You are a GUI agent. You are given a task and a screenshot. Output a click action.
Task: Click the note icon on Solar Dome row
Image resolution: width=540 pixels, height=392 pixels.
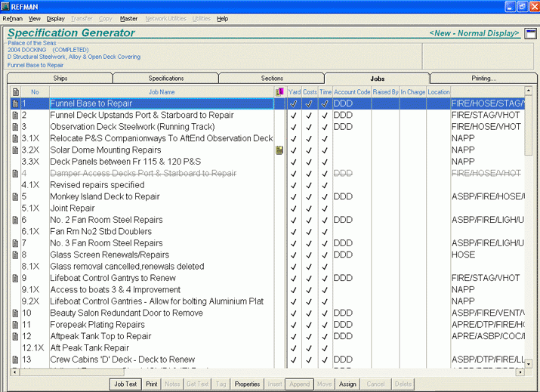pyautogui.click(x=279, y=150)
